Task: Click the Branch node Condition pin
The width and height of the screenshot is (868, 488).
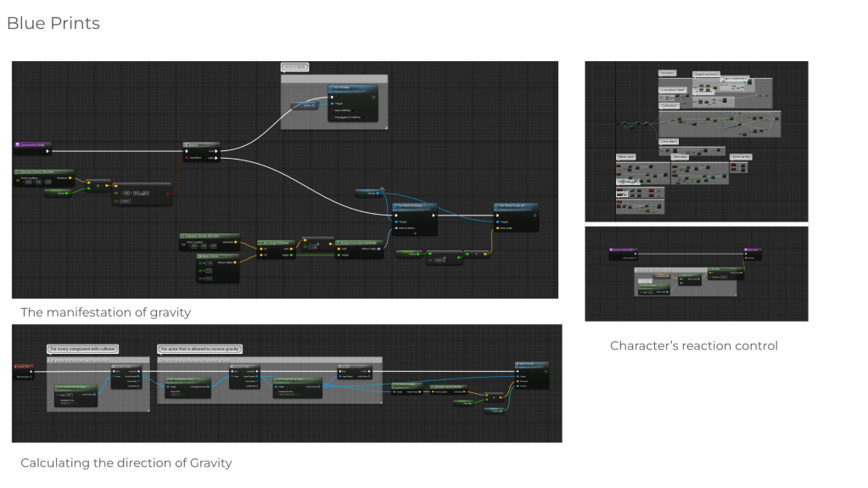Action: tap(187, 158)
